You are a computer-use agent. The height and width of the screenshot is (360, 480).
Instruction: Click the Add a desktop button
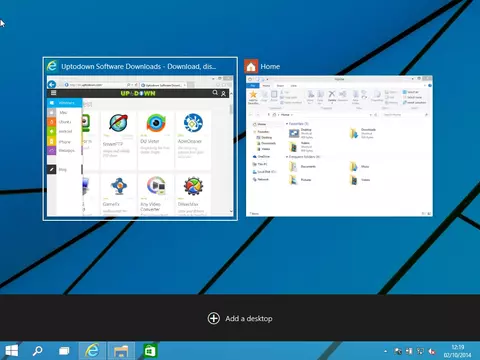pos(240,318)
